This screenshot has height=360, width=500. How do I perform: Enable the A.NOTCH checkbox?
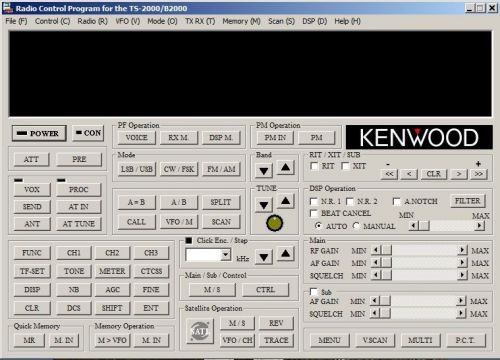397,201
